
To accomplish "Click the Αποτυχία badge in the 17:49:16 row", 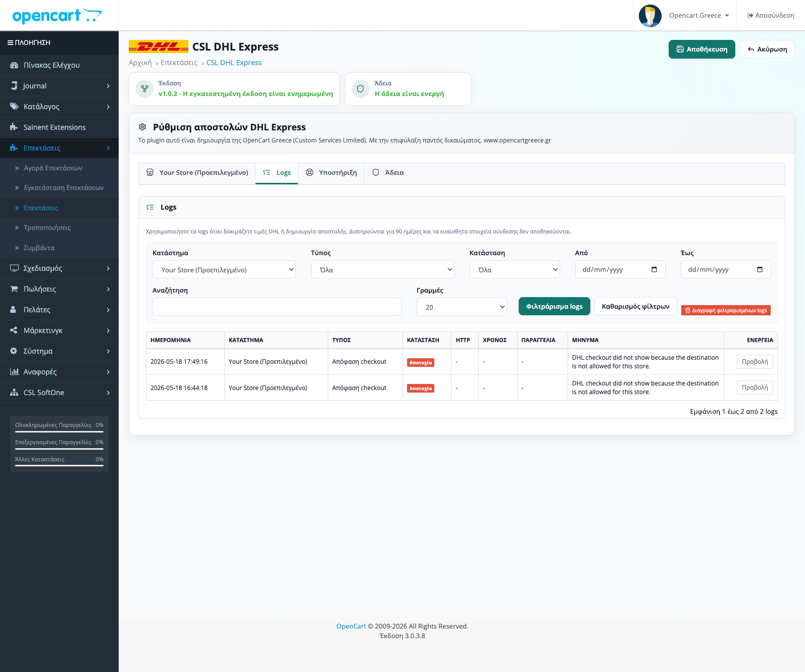I will tap(421, 362).
